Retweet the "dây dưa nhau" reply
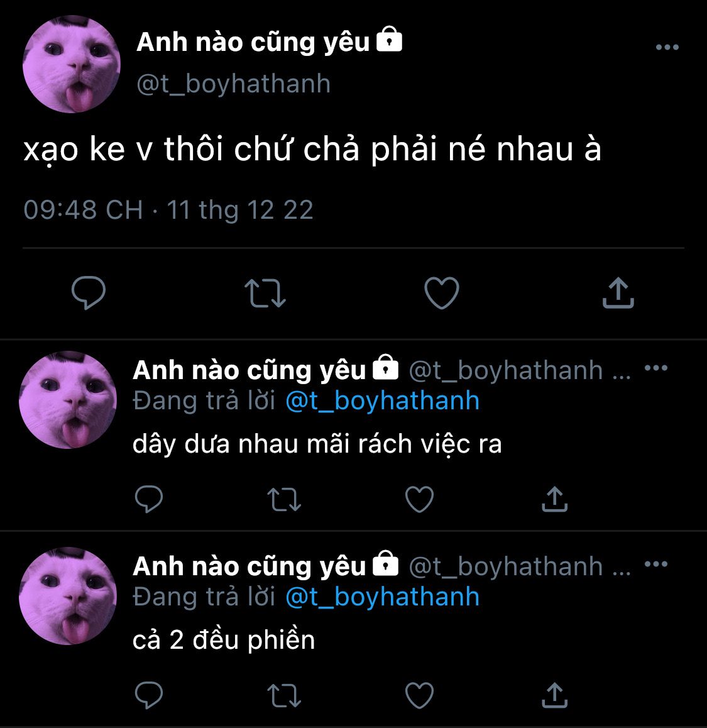This screenshot has height=728, width=707. pyautogui.click(x=284, y=499)
